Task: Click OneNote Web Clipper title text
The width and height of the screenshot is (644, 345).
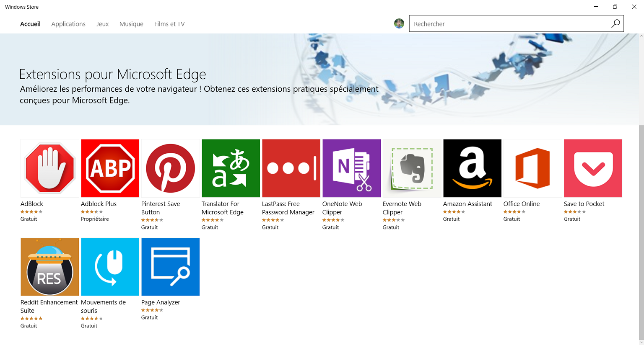Action: pyautogui.click(x=342, y=208)
